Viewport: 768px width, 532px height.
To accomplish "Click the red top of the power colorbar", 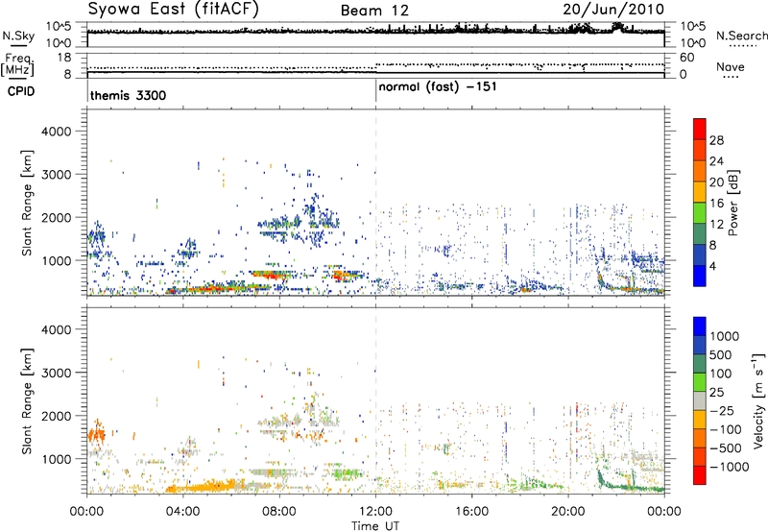I will point(700,129).
